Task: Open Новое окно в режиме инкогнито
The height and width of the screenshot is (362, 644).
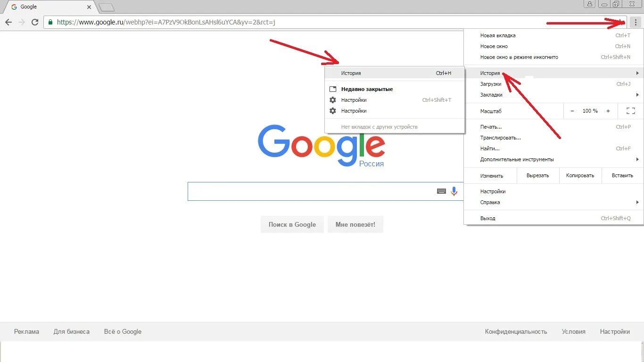Action: click(x=554, y=57)
